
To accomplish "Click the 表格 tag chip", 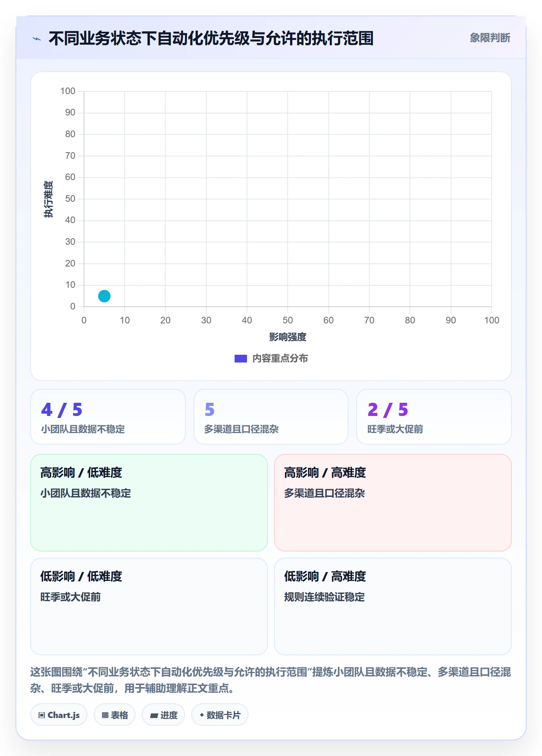I will [x=115, y=715].
